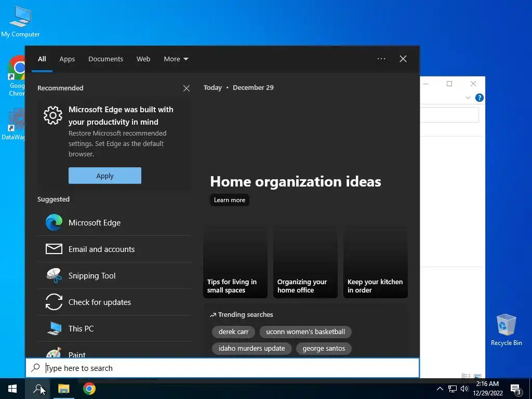Open Microsoft Edge from suggested list
The image size is (532, 399).
[x=114, y=222]
